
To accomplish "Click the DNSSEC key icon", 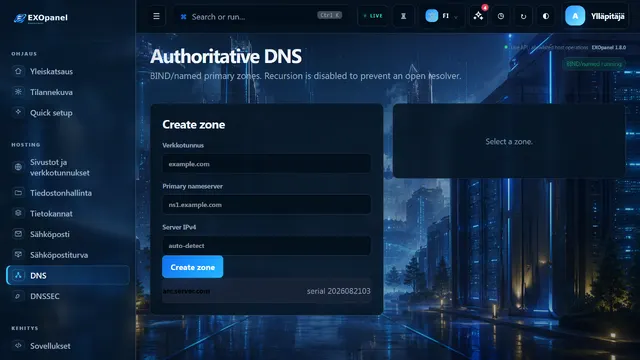I will [x=18, y=296].
